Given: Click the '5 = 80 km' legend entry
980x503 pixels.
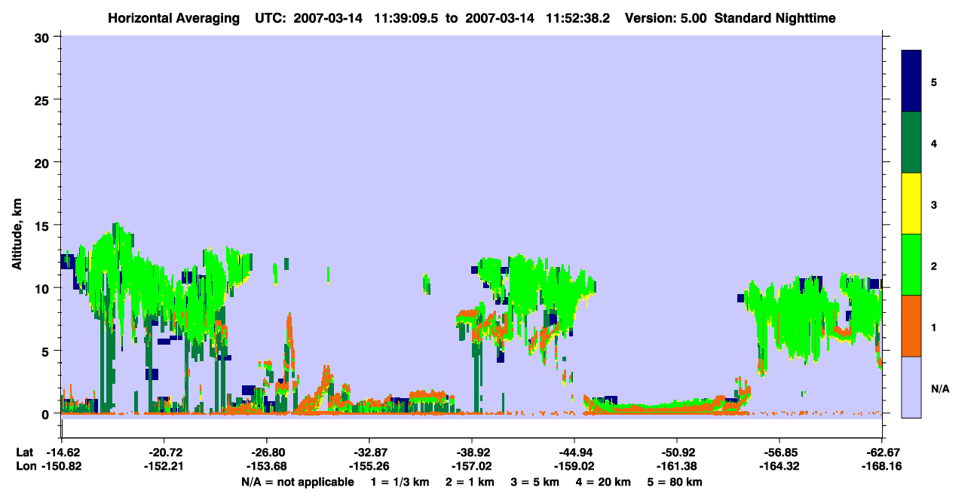Looking at the screenshot, I should [675, 481].
